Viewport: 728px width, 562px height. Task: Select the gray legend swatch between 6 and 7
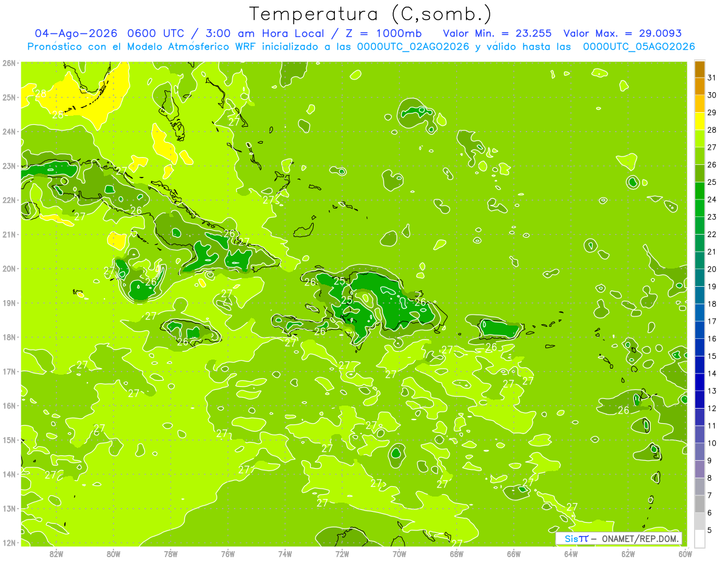coord(699,504)
